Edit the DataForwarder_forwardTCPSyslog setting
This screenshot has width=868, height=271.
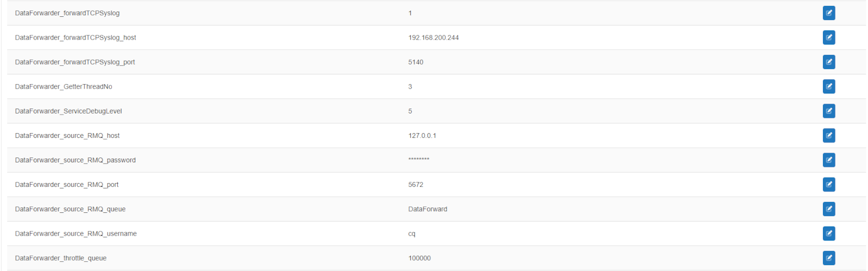coord(828,13)
